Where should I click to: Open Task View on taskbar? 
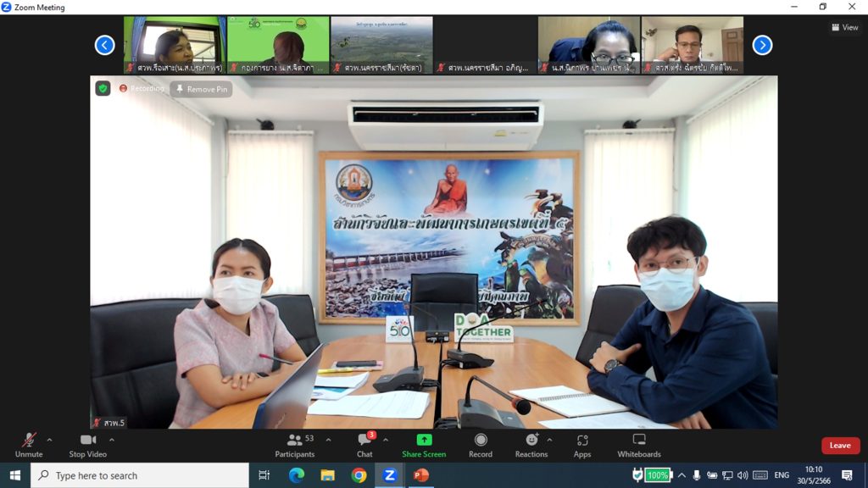264,475
